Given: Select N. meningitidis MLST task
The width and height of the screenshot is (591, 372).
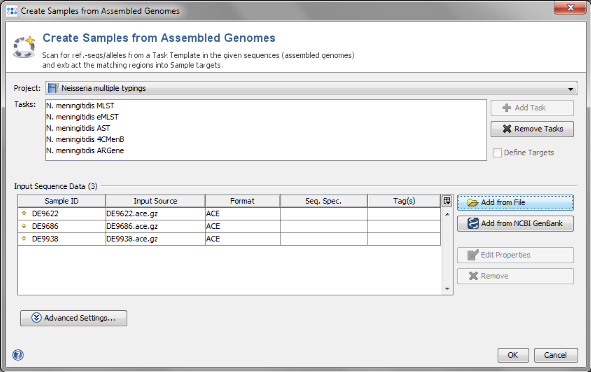Looking at the screenshot, I should point(80,106).
